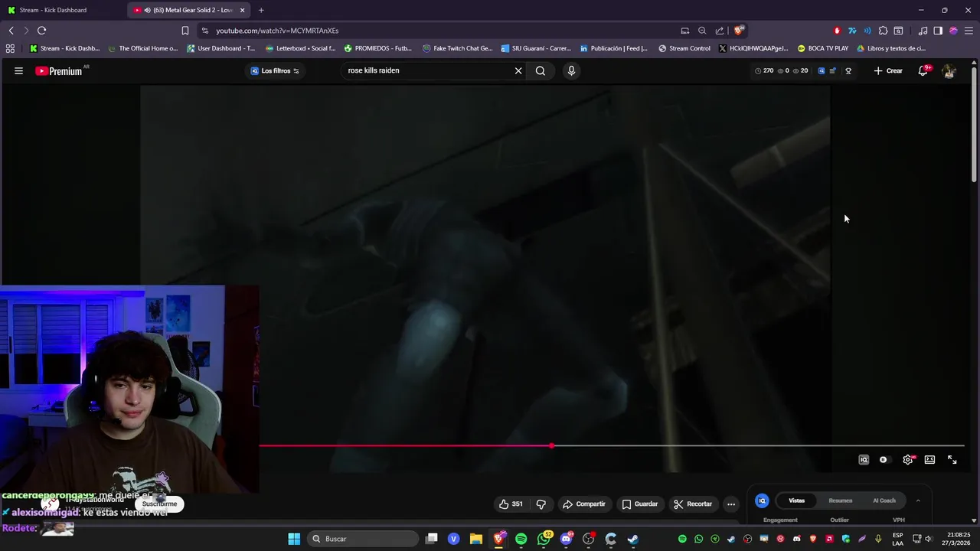Open WhatsApp from the taskbar
This screenshot has height=551, width=980.
[x=544, y=539]
